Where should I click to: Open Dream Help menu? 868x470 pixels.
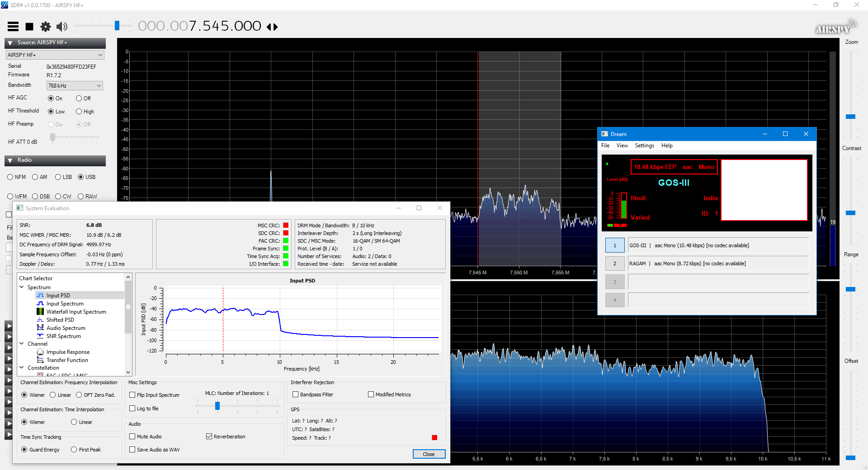[x=667, y=146]
